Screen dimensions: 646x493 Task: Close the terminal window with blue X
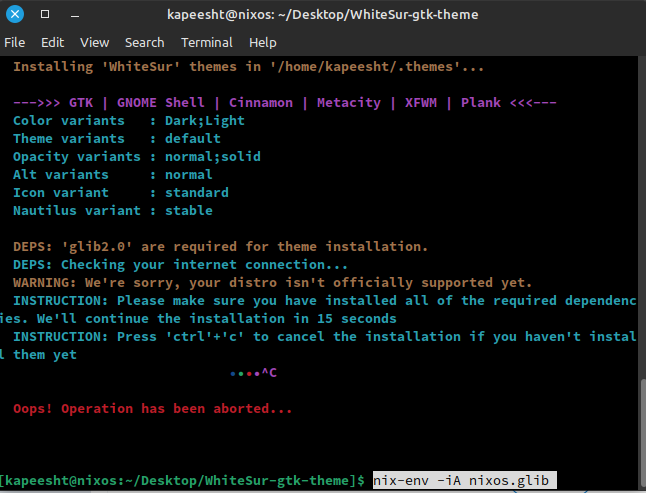pos(15,14)
